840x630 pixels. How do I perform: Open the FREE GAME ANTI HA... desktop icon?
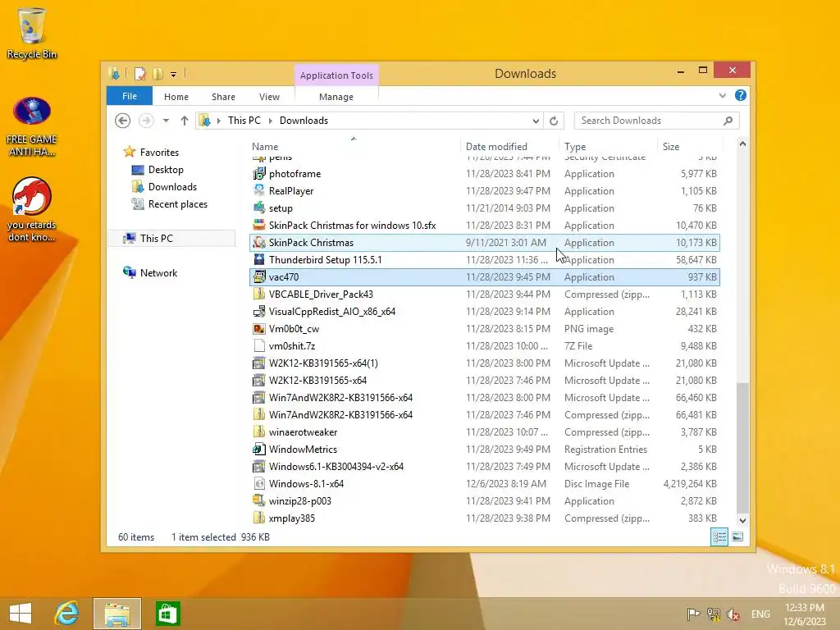[32, 126]
